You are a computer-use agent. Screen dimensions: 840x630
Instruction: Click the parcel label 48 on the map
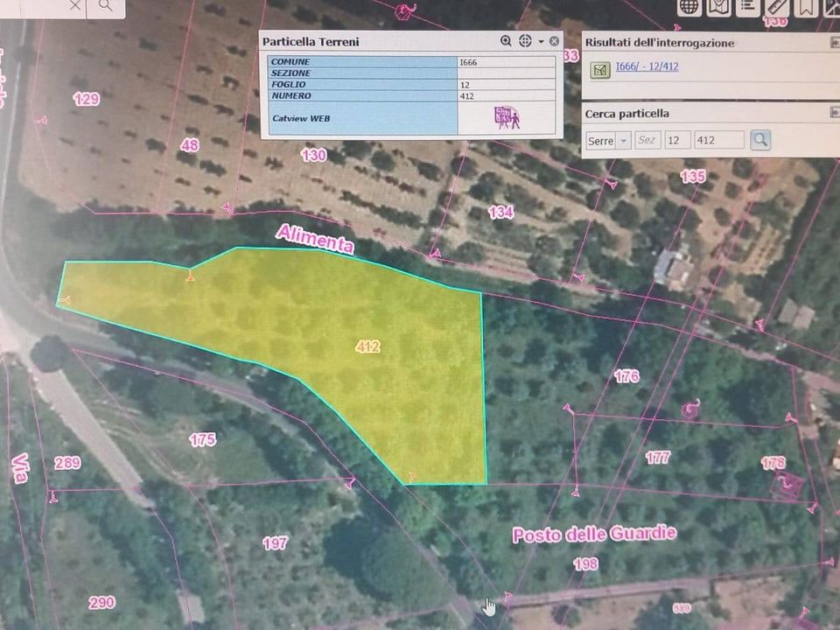coord(190,145)
